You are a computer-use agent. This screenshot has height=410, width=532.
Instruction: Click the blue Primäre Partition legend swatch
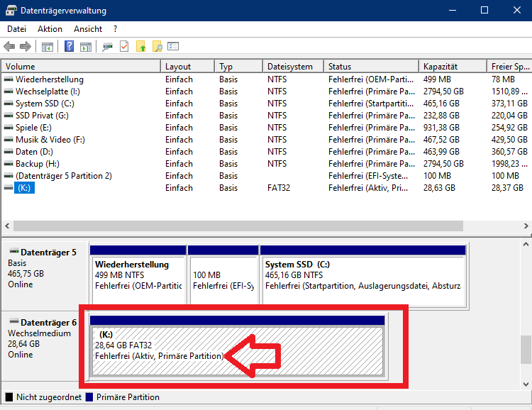(89, 397)
